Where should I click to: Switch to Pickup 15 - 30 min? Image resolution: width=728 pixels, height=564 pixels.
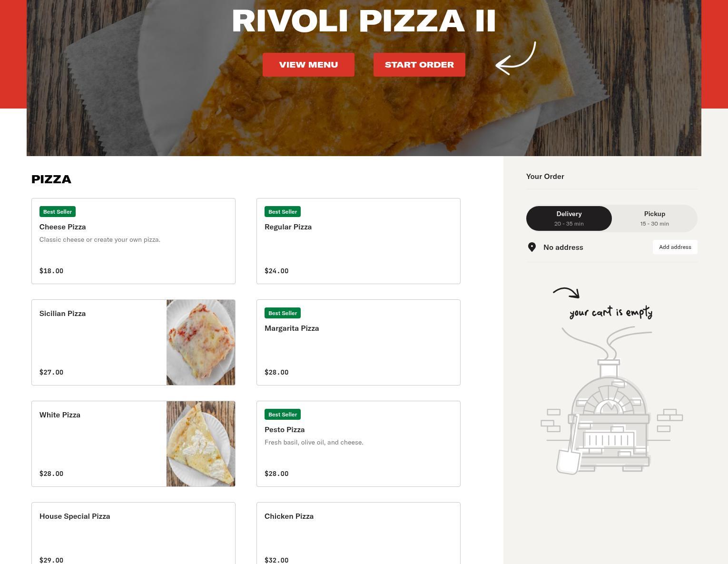(655, 218)
